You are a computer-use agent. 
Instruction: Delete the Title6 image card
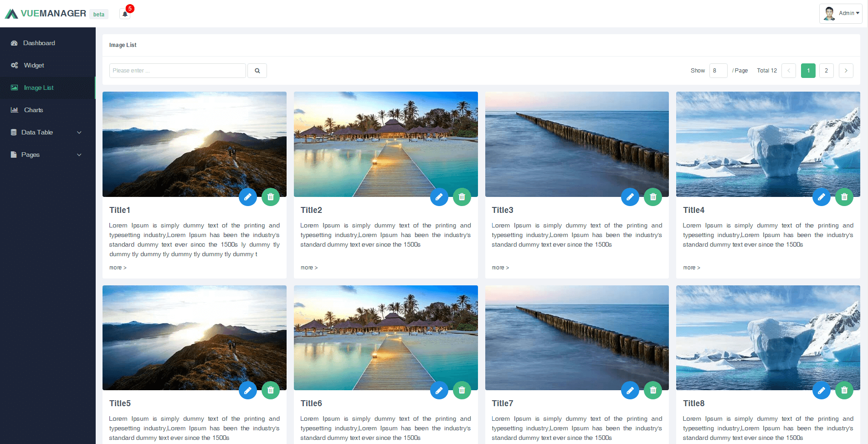tap(462, 390)
